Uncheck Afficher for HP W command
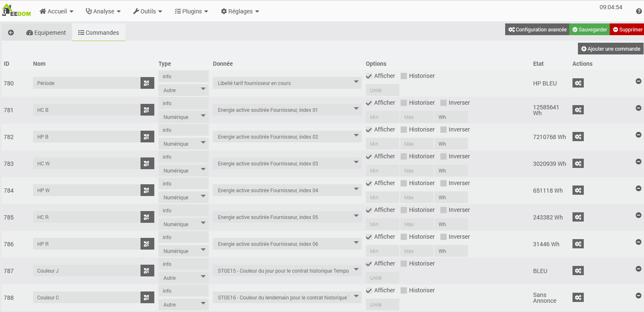644x312 pixels. pyautogui.click(x=369, y=183)
